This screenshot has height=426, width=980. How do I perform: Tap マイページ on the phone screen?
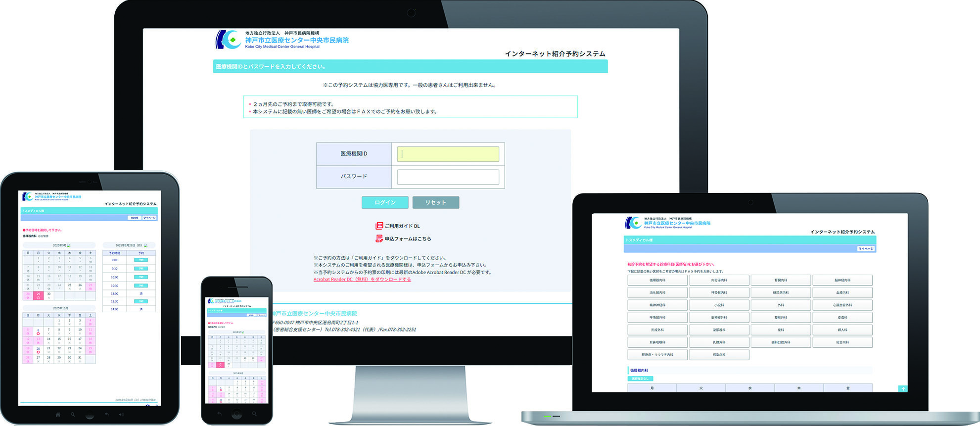[261, 315]
